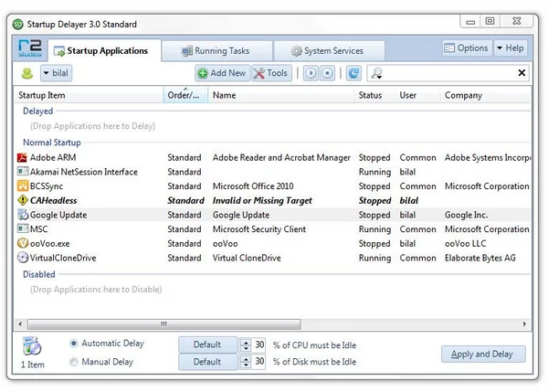
Task: Click the scrollbar left arrow
Action: pos(20,323)
